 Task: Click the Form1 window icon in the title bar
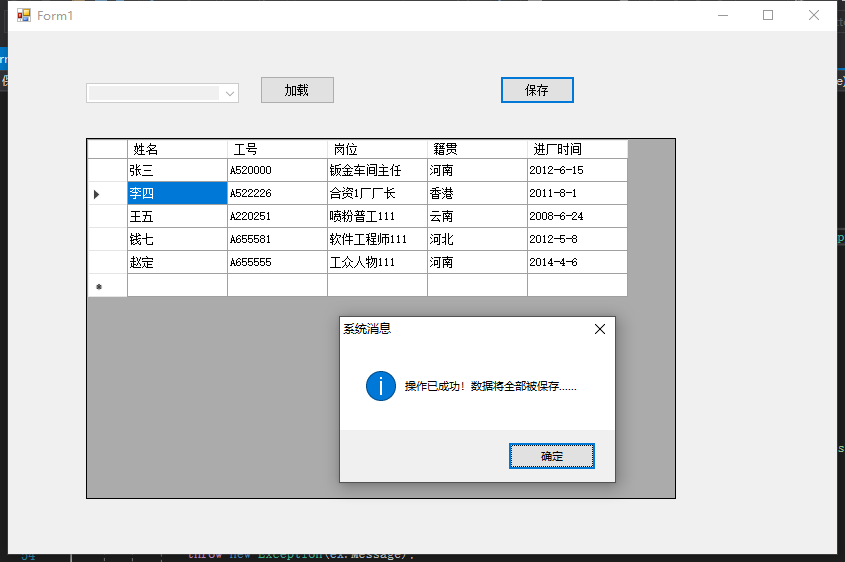pyautogui.click(x=23, y=15)
